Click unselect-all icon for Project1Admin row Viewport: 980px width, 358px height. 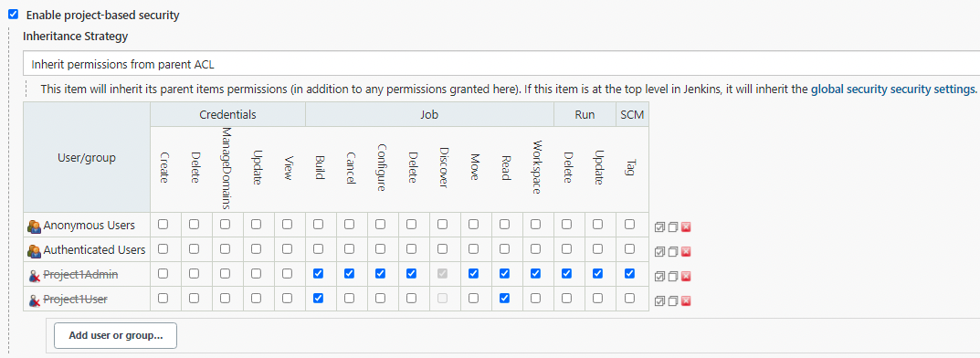click(672, 276)
